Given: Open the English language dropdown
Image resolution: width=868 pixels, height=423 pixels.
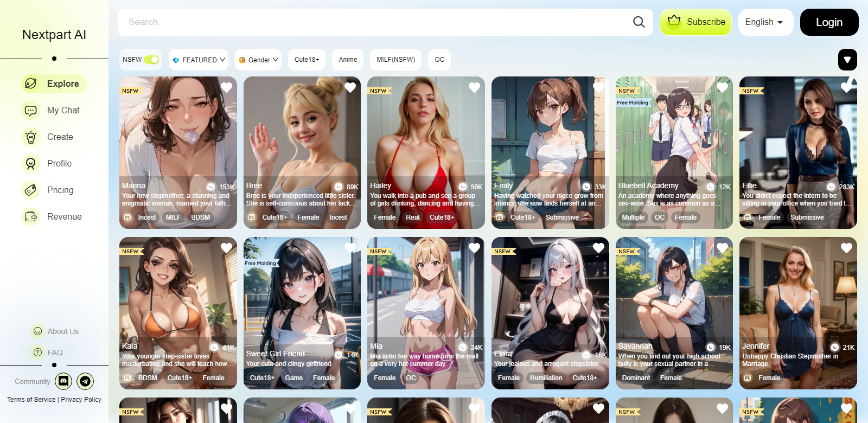Looking at the screenshot, I should 765,22.
